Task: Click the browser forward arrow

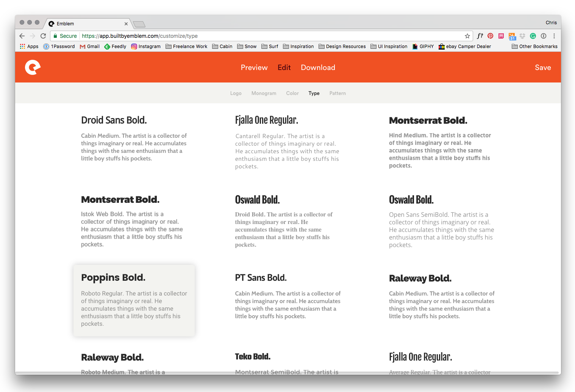Action: [33, 36]
